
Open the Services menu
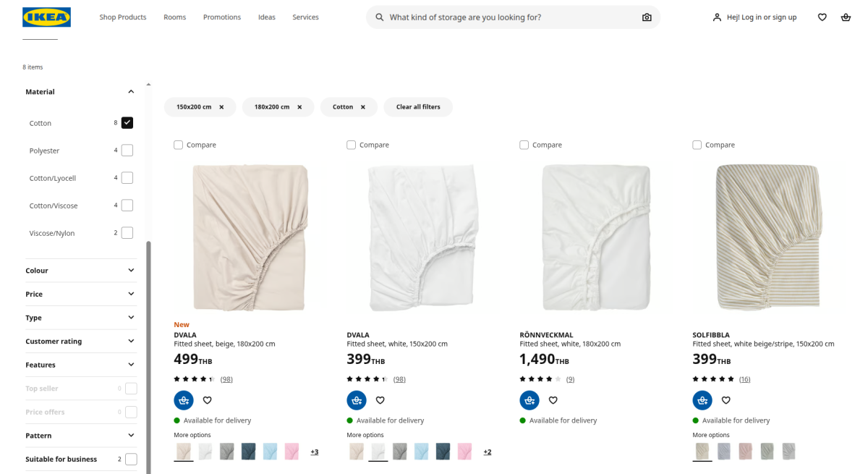pos(305,17)
